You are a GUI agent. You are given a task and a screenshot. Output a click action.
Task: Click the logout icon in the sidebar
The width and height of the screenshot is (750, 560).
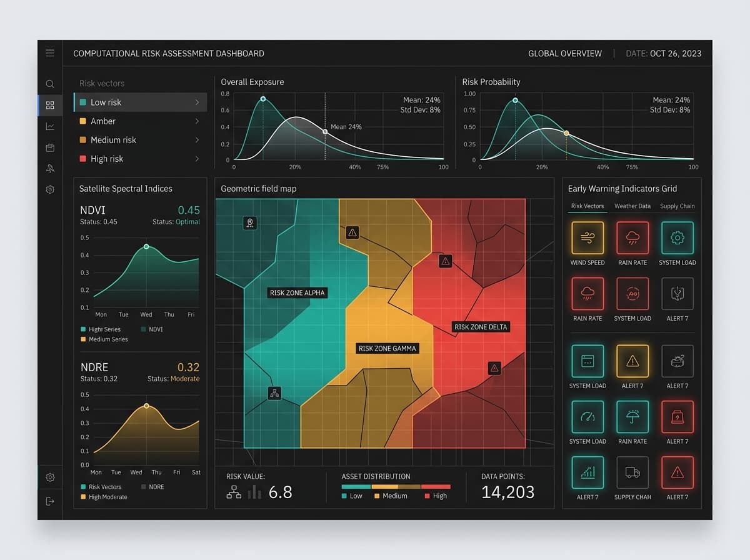click(50, 501)
